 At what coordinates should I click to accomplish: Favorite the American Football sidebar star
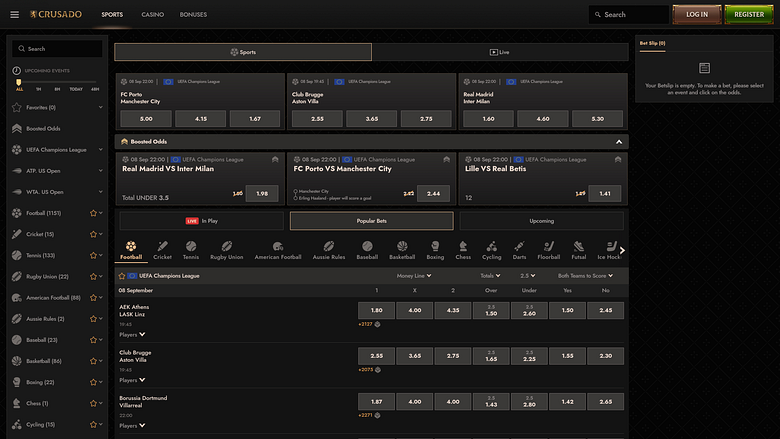click(93, 298)
